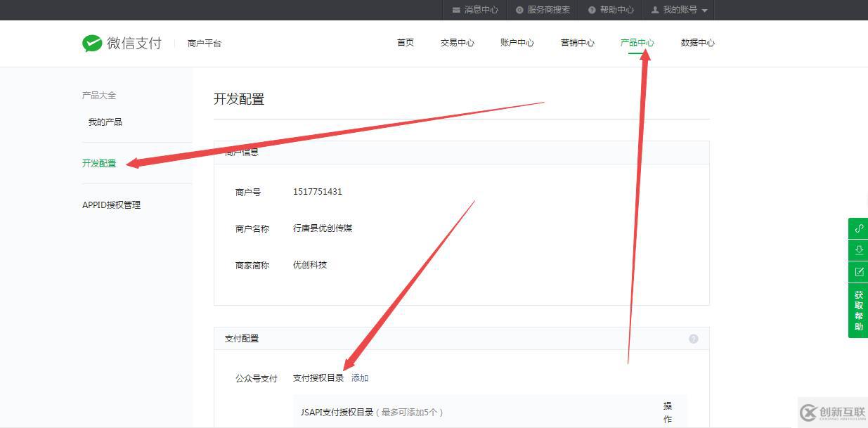The height and width of the screenshot is (428, 868).
Task: Open the 数据中心 tab
Action: (x=697, y=42)
